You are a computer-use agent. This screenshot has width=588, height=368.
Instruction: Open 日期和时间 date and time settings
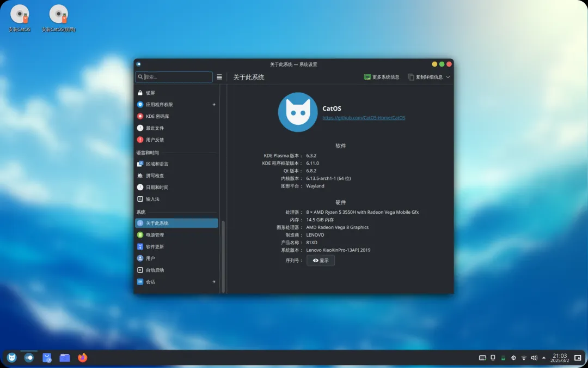point(176,187)
